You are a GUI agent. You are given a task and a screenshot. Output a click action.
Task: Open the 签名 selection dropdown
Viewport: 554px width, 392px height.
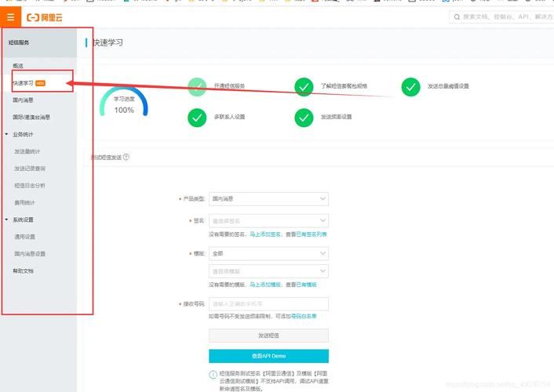point(268,221)
